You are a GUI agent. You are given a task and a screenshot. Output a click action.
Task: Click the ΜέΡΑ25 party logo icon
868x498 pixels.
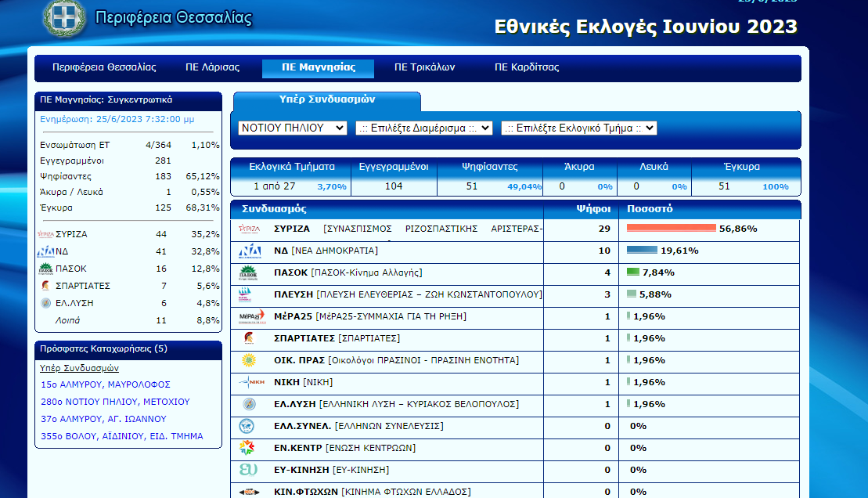(x=250, y=316)
